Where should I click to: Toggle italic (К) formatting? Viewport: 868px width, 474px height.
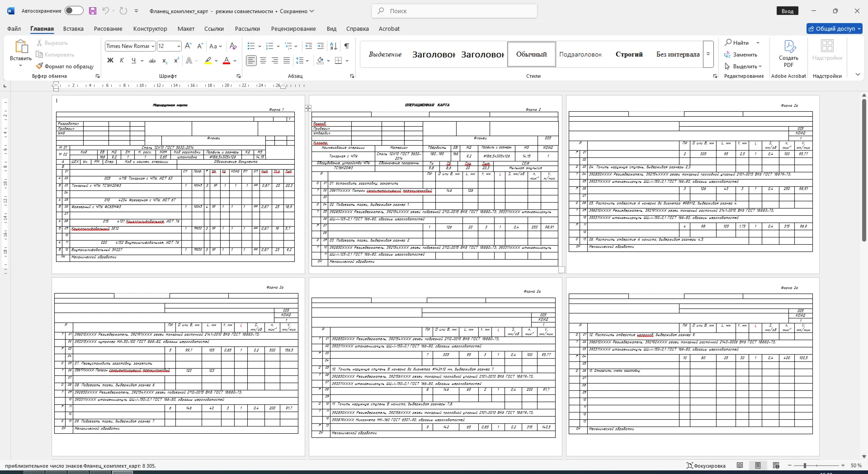tap(122, 61)
